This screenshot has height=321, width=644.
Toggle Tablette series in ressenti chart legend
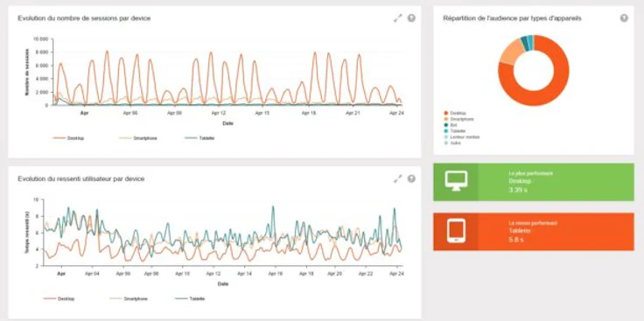pos(190,299)
